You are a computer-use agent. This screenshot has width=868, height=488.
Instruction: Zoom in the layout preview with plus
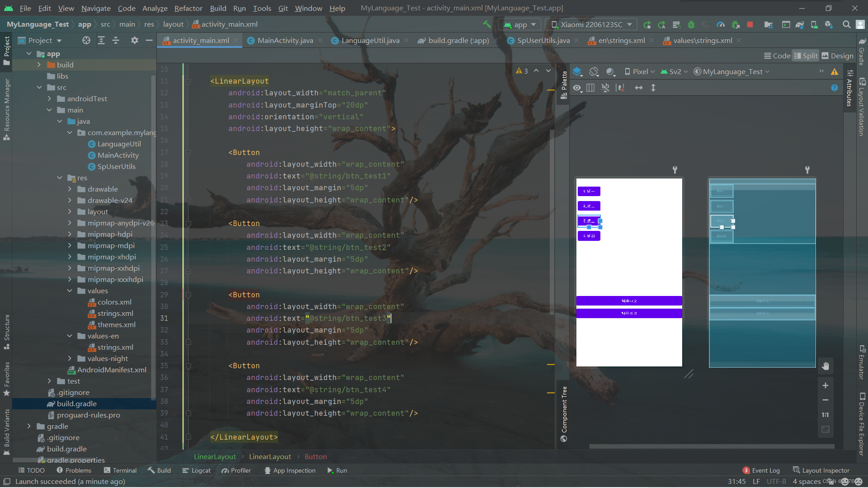tap(825, 385)
